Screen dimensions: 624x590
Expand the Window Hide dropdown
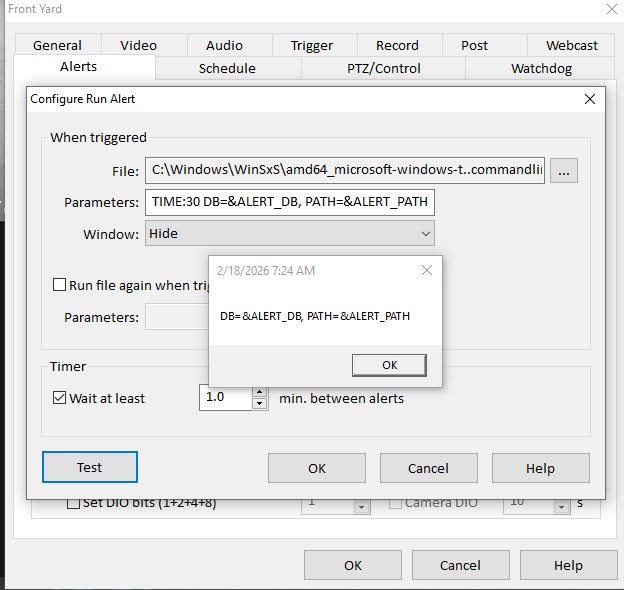click(x=290, y=234)
